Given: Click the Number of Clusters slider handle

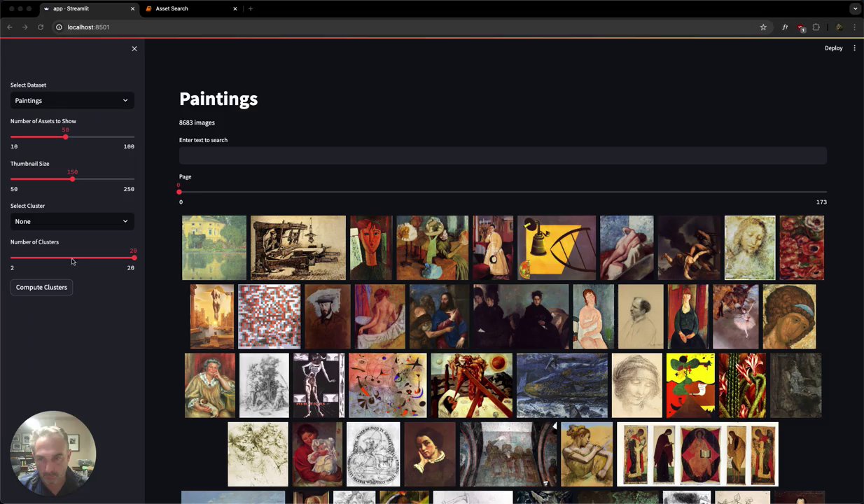Looking at the screenshot, I should tap(134, 258).
